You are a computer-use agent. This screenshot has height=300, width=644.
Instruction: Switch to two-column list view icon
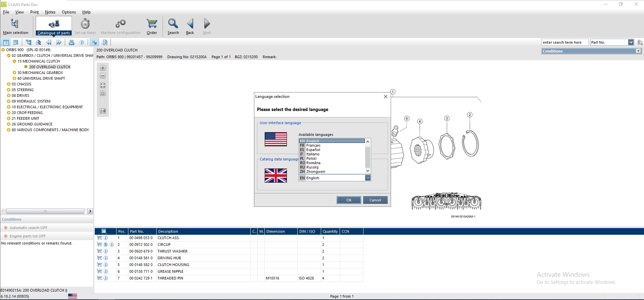tap(16, 42)
